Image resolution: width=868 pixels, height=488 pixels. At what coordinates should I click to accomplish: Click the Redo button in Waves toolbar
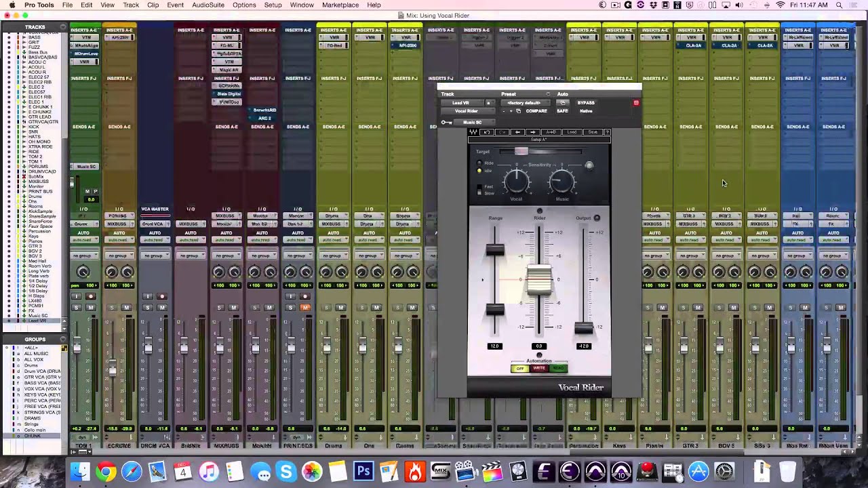point(502,132)
